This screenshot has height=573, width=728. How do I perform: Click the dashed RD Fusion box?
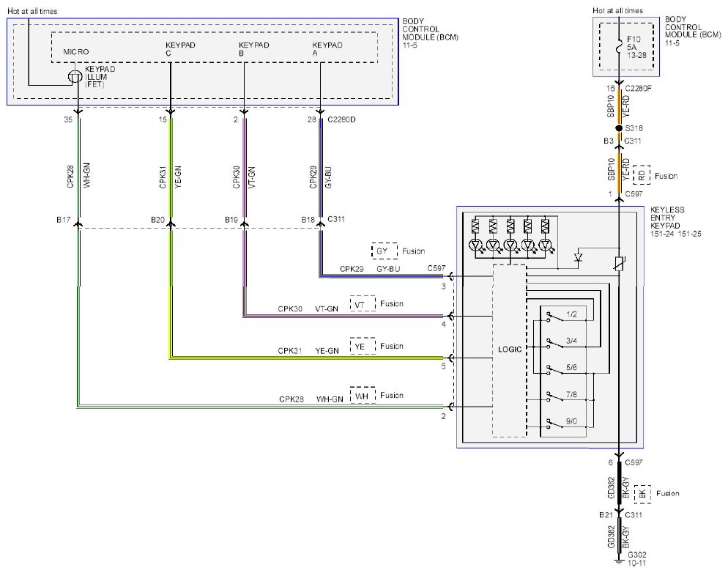coord(642,175)
